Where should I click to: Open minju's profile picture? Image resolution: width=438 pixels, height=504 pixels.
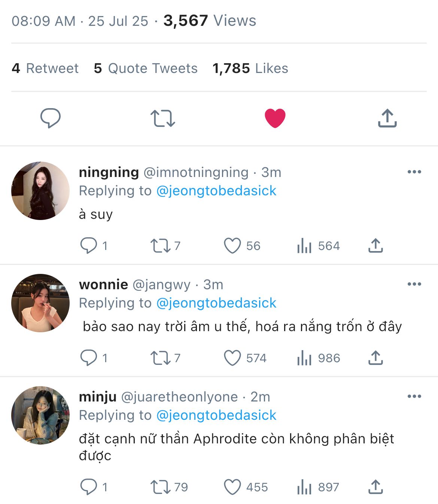pos(40,415)
